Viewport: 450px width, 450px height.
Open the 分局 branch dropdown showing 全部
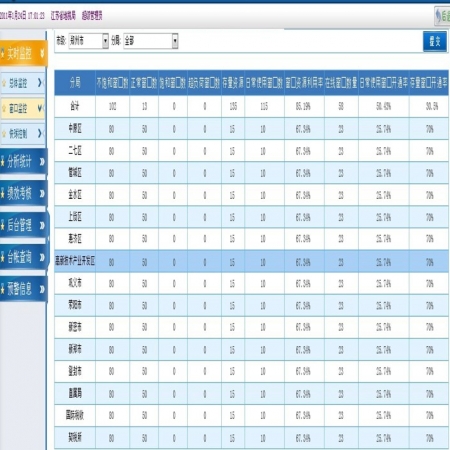[151, 41]
